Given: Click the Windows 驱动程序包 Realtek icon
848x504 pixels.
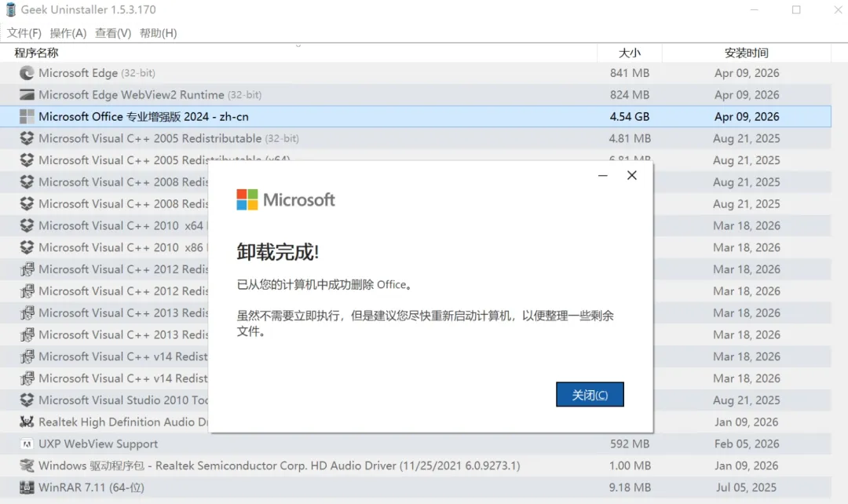Looking at the screenshot, I should (x=27, y=466).
